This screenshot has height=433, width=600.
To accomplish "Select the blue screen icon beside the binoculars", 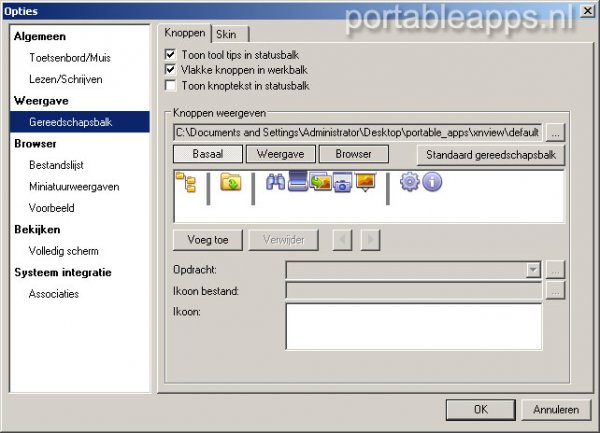I will pyautogui.click(x=298, y=182).
